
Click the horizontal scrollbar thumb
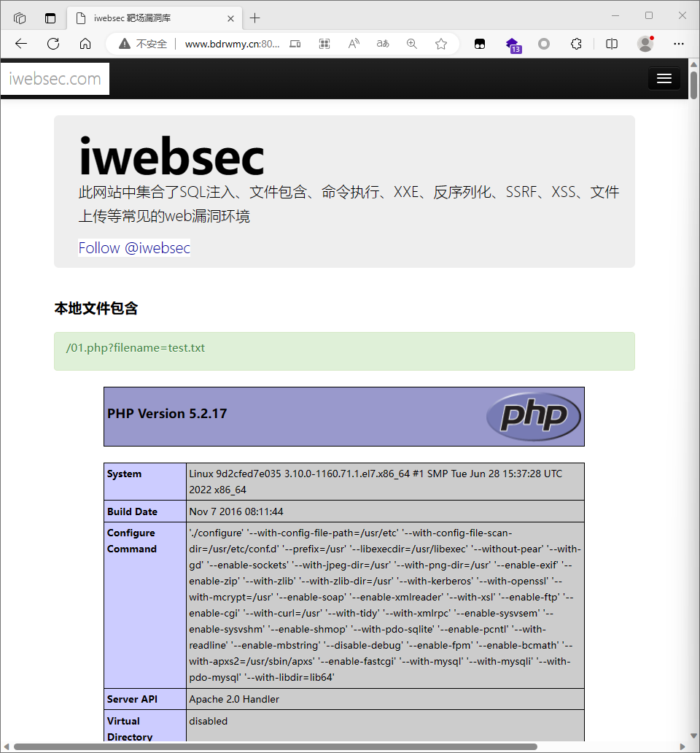point(276,746)
